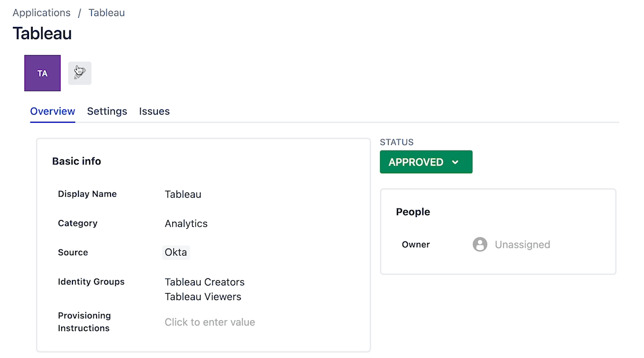Click the People section heading
This screenshot has height=358, width=644.
click(413, 212)
